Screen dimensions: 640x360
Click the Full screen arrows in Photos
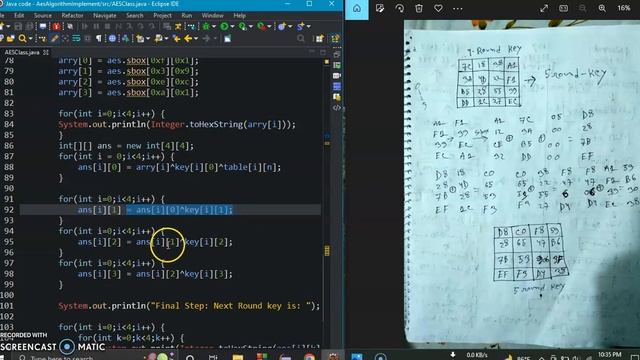click(x=544, y=8)
